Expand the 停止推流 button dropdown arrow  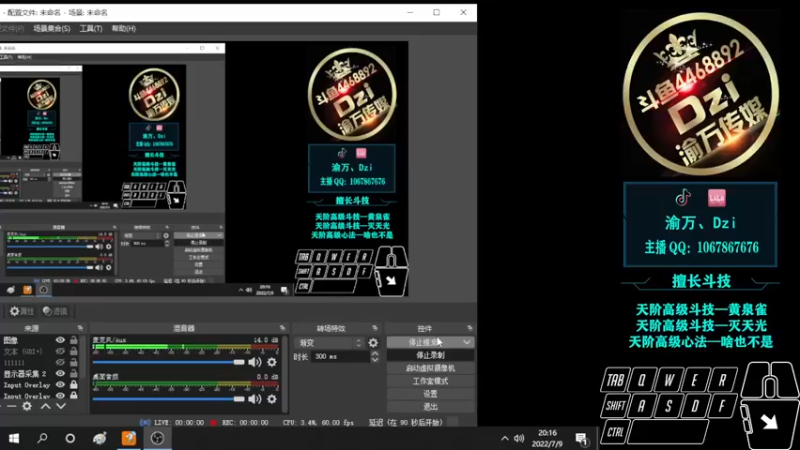pos(467,342)
